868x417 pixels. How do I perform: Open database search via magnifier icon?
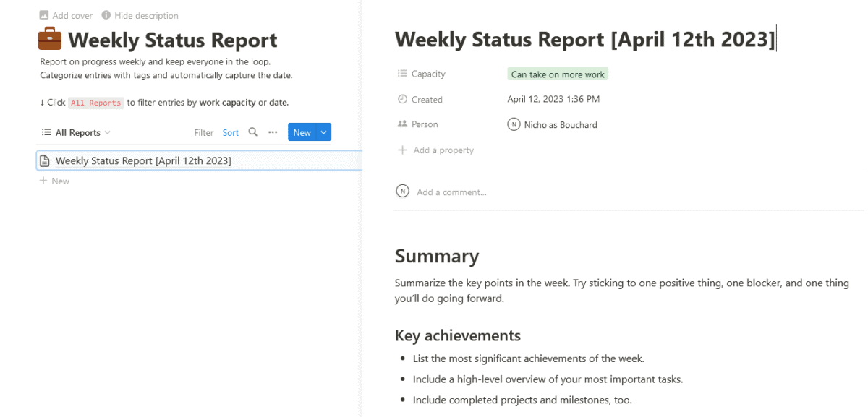[x=252, y=132]
